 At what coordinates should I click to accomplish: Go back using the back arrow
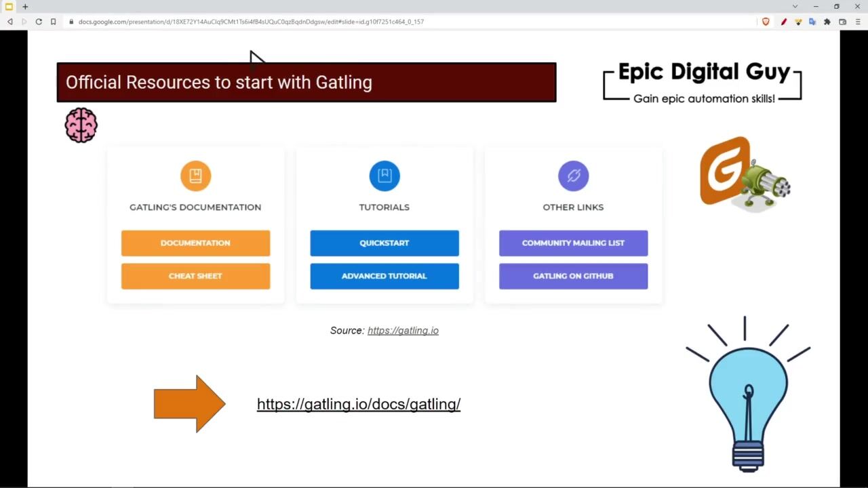10,22
